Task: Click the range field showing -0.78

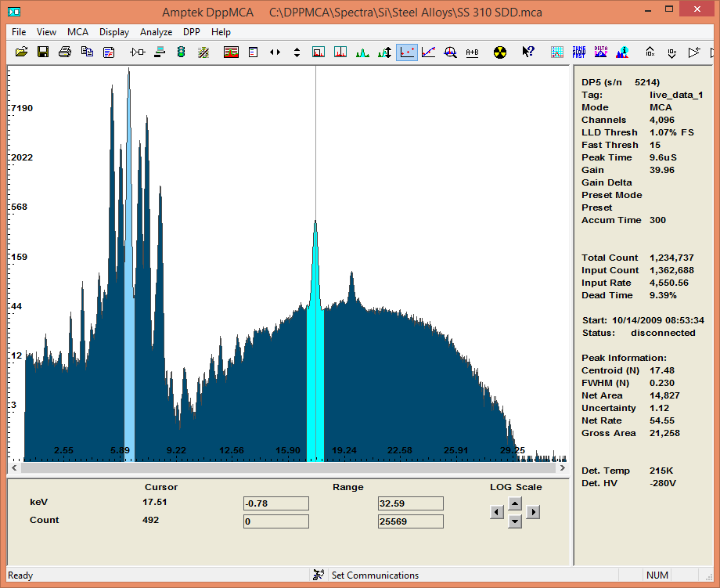Action: pyautogui.click(x=276, y=503)
